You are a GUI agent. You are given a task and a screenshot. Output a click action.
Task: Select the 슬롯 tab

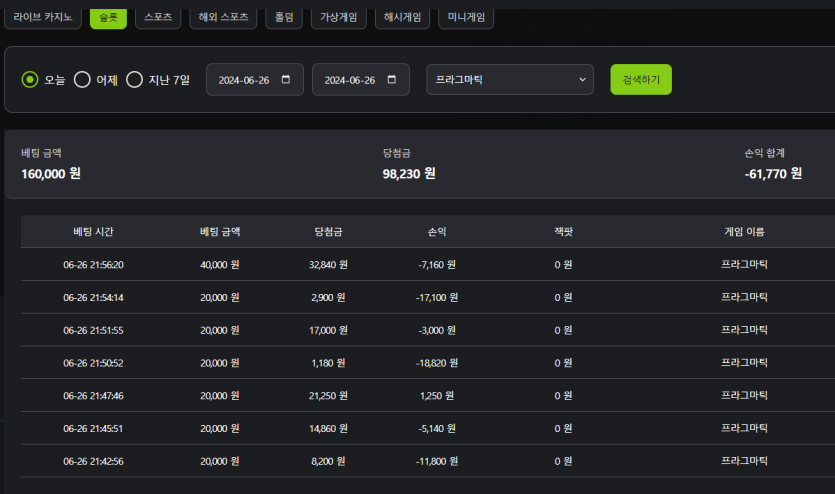click(108, 18)
